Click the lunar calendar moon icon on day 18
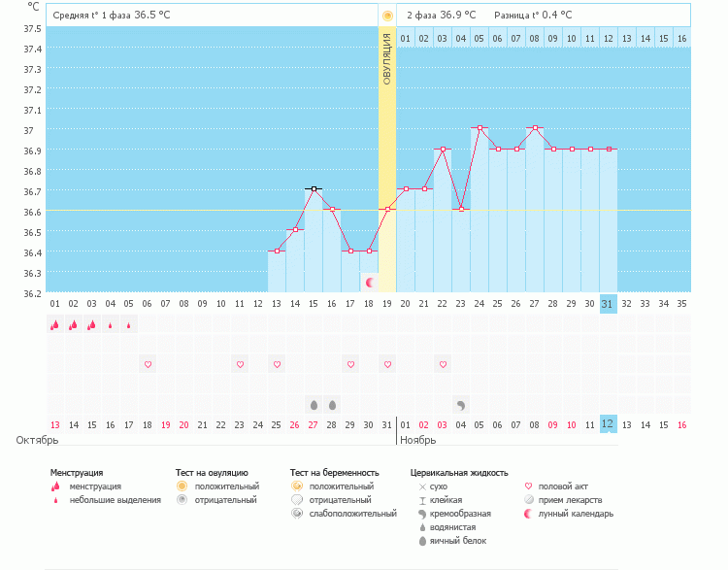Viewport: 728px width, 570px height. coord(370,282)
